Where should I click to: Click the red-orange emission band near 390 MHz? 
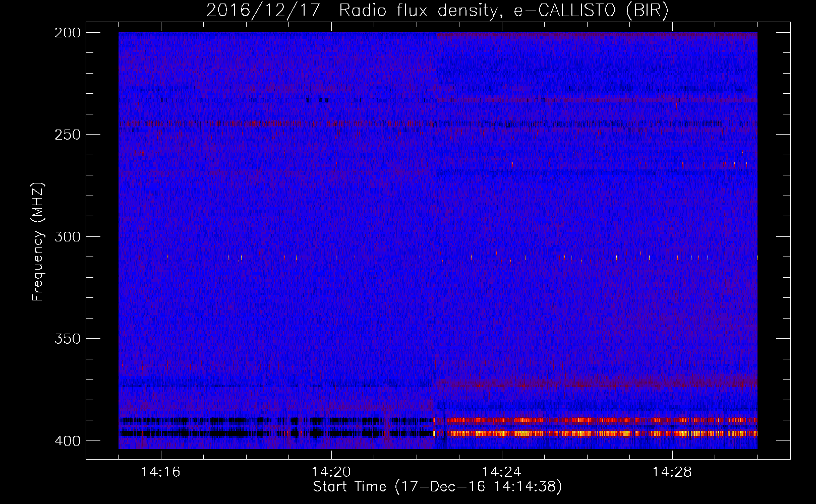point(596,420)
